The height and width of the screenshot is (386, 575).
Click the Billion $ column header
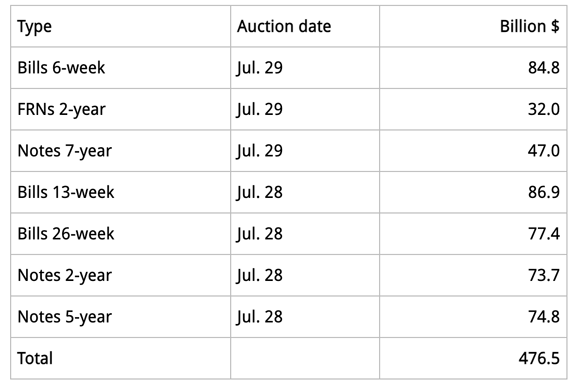(530, 26)
